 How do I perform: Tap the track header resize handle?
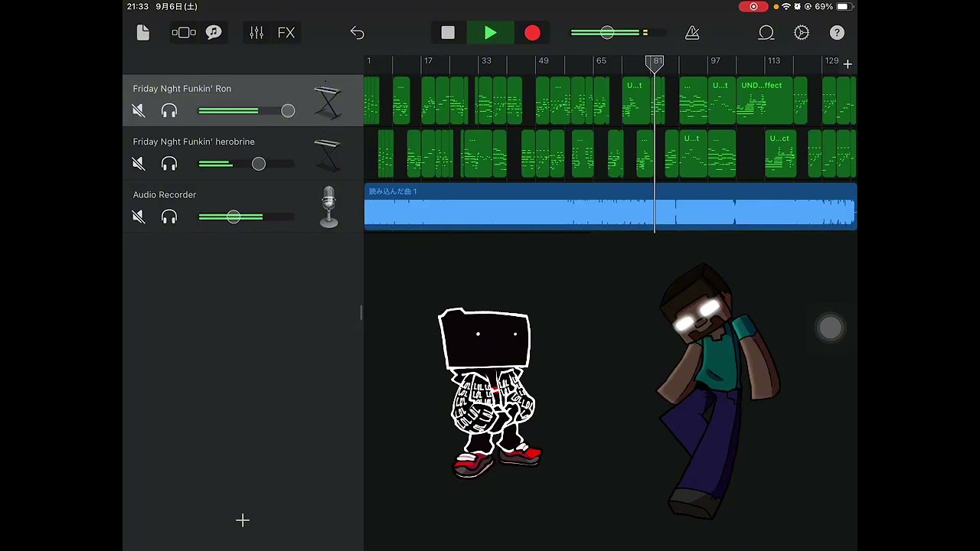pyautogui.click(x=361, y=312)
